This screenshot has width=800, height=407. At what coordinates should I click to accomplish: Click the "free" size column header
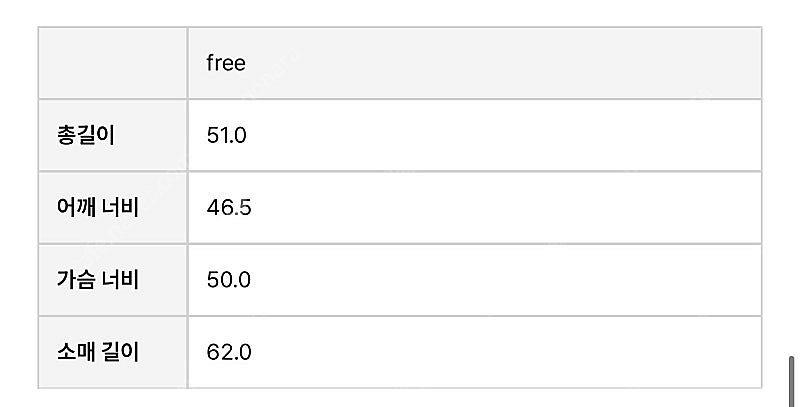[x=226, y=63]
